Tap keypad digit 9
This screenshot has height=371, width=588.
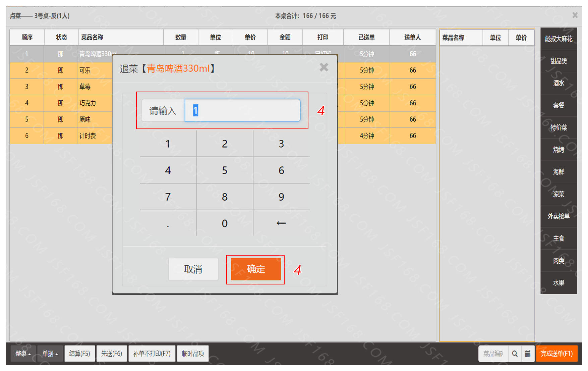[x=281, y=197]
